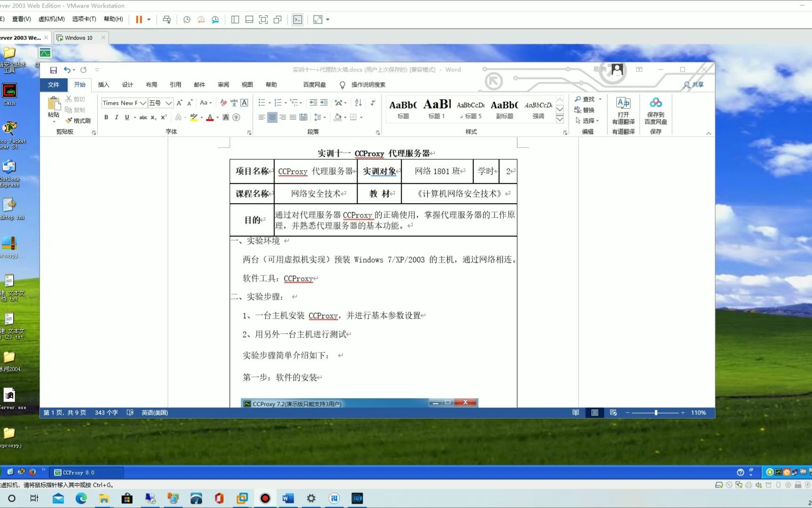Open the line spacing dropdown
Image resolution: width=812 pixels, height=508 pixels.
pos(320,118)
